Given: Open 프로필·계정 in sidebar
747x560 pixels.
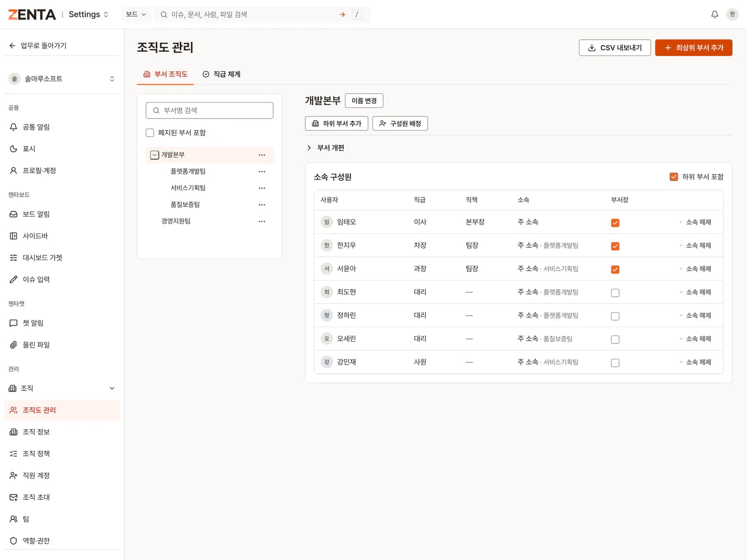Looking at the screenshot, I should [x=62, y=171].
